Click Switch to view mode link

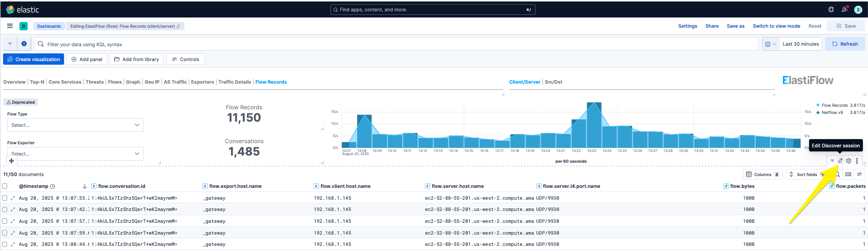click(776, 26)
